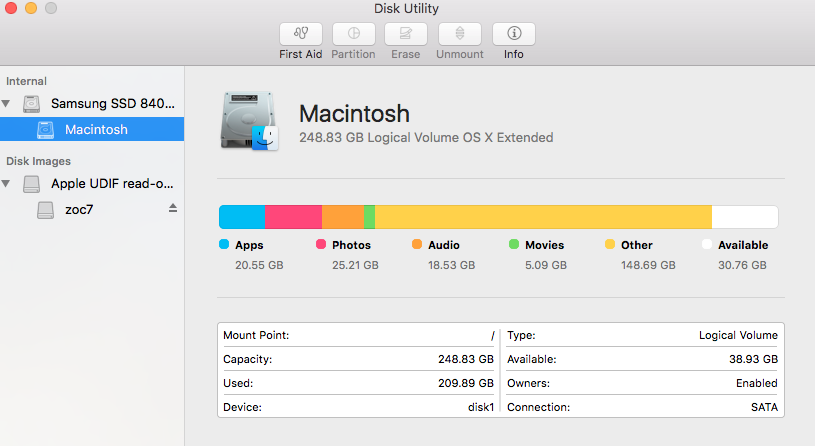Viewport: 815px width, 446px height.
Task: Click the Other legend label
Action: (x=637, y=245)
